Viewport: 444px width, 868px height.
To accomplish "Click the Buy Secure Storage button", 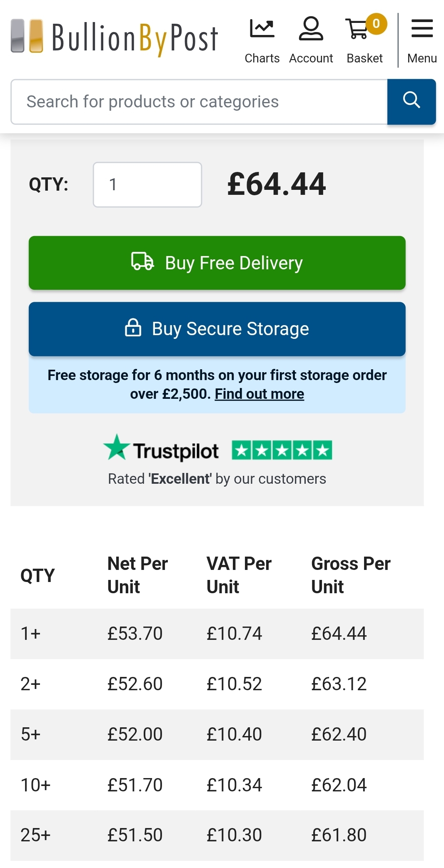I will pos(217,329).
